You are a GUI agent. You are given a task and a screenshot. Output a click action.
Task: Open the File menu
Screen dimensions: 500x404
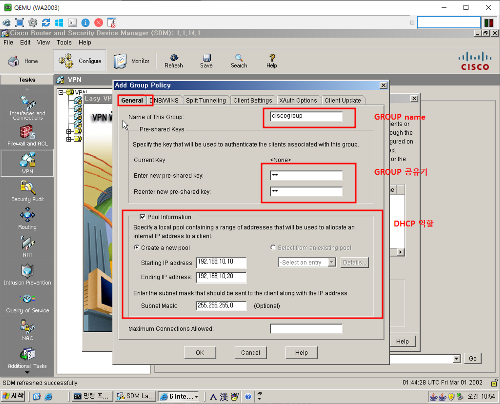[8, 42]
